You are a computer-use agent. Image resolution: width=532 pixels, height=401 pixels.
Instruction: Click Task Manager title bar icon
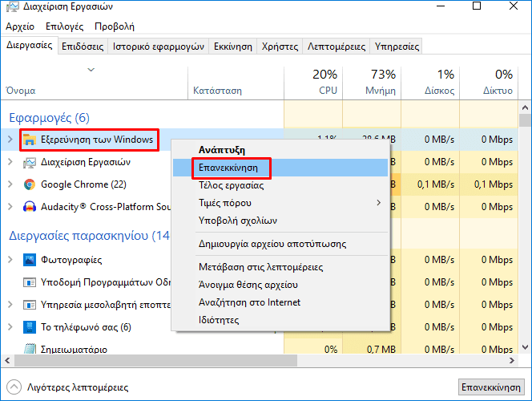[x=13, y=6]
